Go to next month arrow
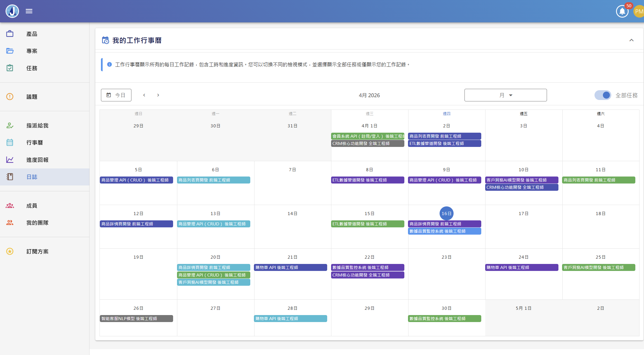This screenshot has width=644, height=355. 158,95
